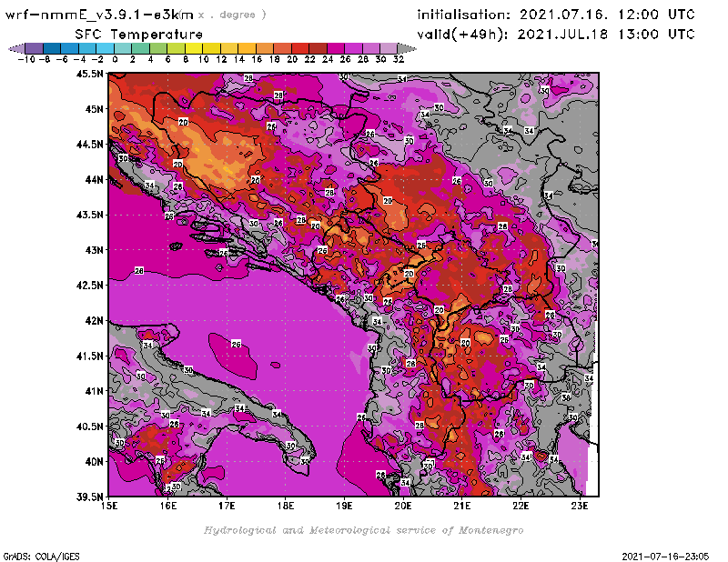Click the legend swatch between 10 and 12
728x562 pixels.
tap(211, 48)
